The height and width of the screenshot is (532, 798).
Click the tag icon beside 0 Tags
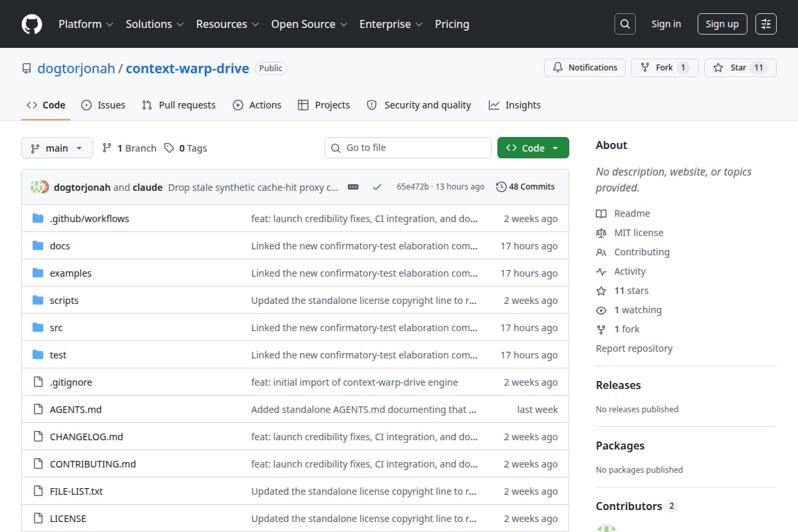tap(170, 148)
